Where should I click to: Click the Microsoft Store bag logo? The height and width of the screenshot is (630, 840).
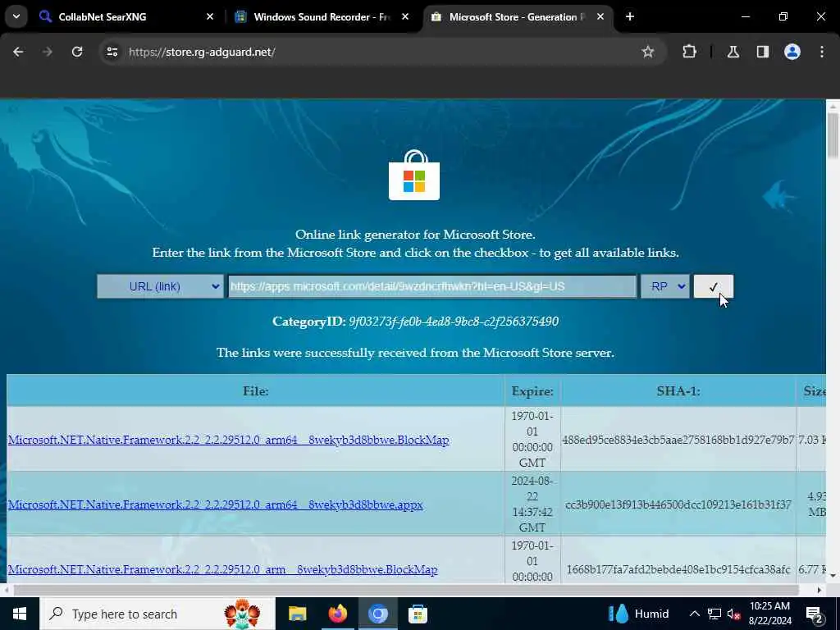pyautogui.click(x=414, y=176)
